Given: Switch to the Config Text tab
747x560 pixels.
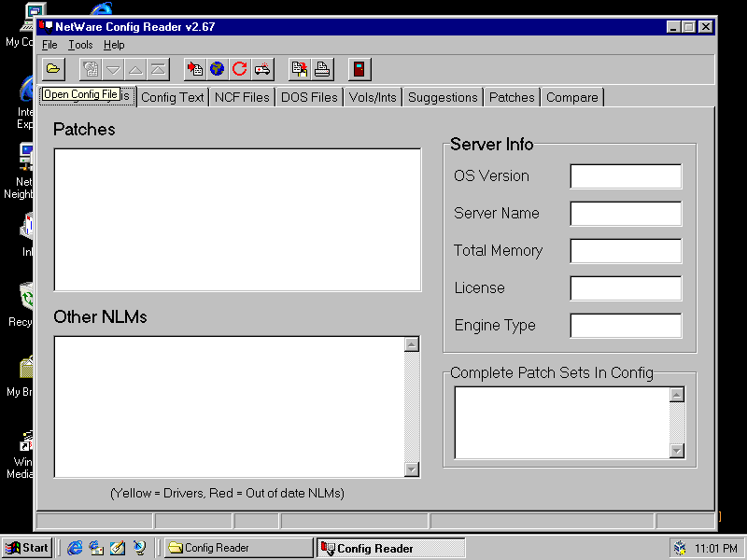Looking at the screenshot, I should (173, 97).
